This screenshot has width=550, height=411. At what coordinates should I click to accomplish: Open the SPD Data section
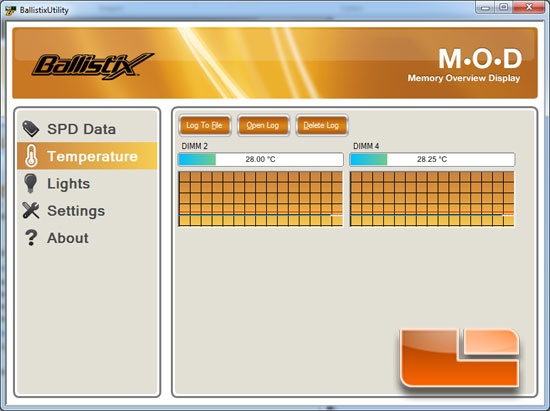pyautogui.click(x=87, y=129)
